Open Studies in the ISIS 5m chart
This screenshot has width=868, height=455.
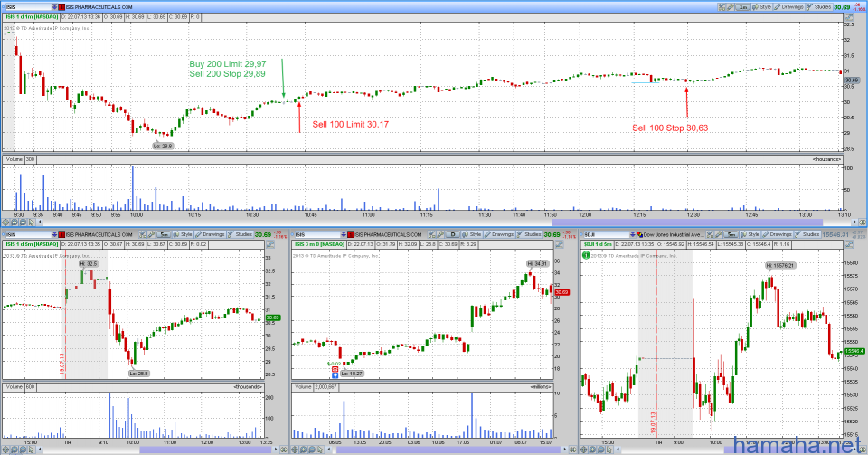241,234
